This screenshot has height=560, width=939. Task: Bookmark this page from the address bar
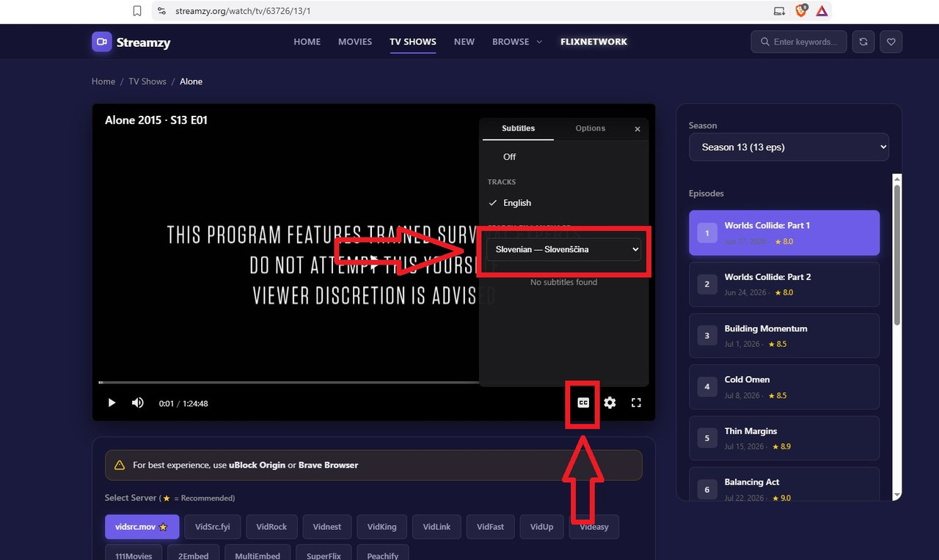click(137, 11)
